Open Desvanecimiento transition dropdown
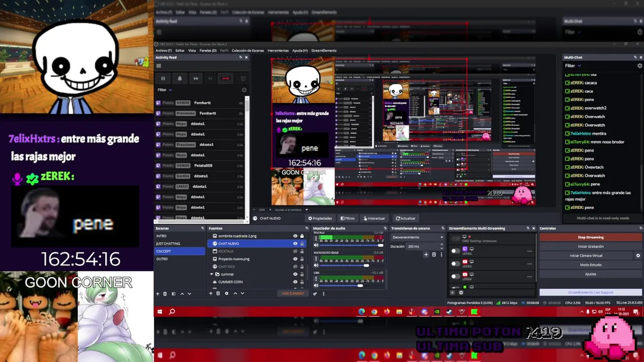The width and height of the screenshot is (644, 362). [x=418, y=237]
